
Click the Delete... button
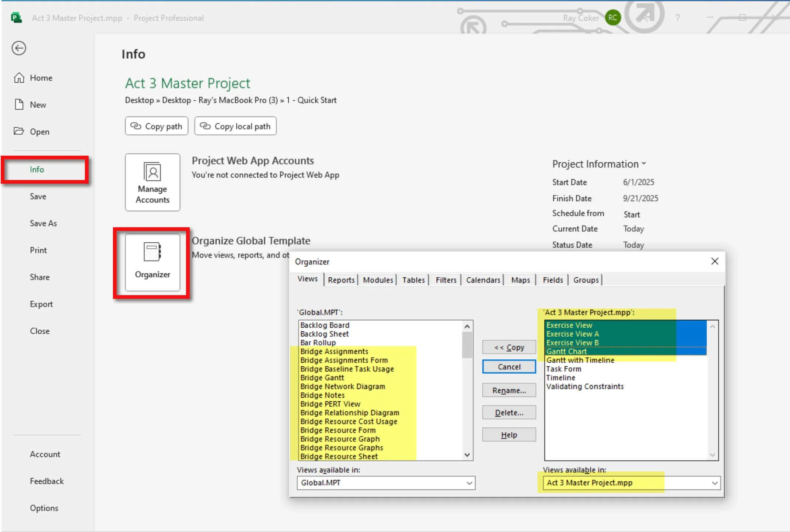click(509, 412)
